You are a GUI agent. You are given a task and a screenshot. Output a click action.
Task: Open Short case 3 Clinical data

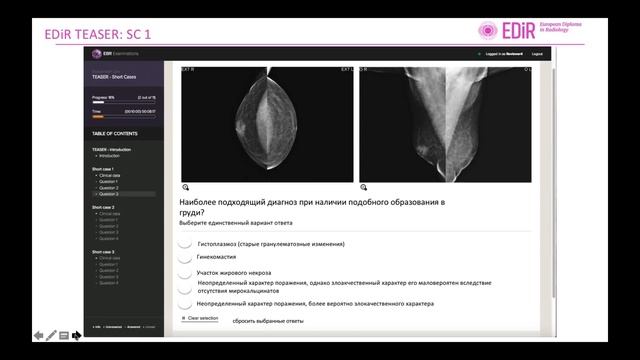tap(109, 258)
